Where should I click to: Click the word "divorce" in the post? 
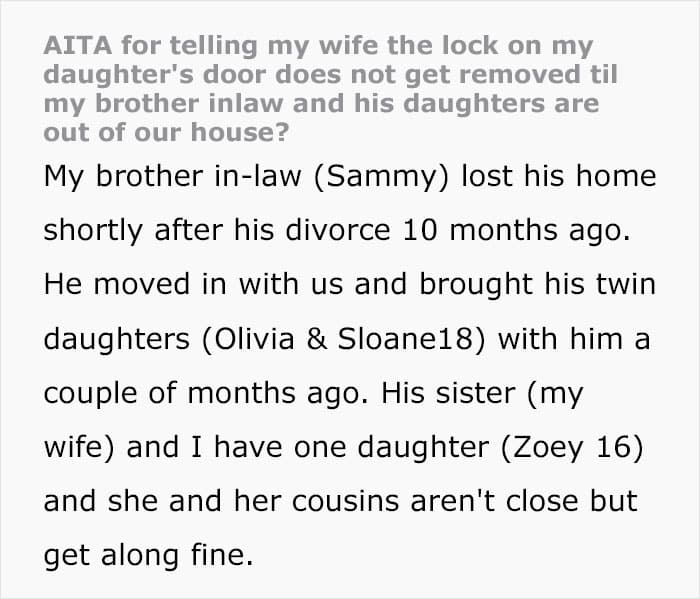pyautogui.click(x=338, y=230)
